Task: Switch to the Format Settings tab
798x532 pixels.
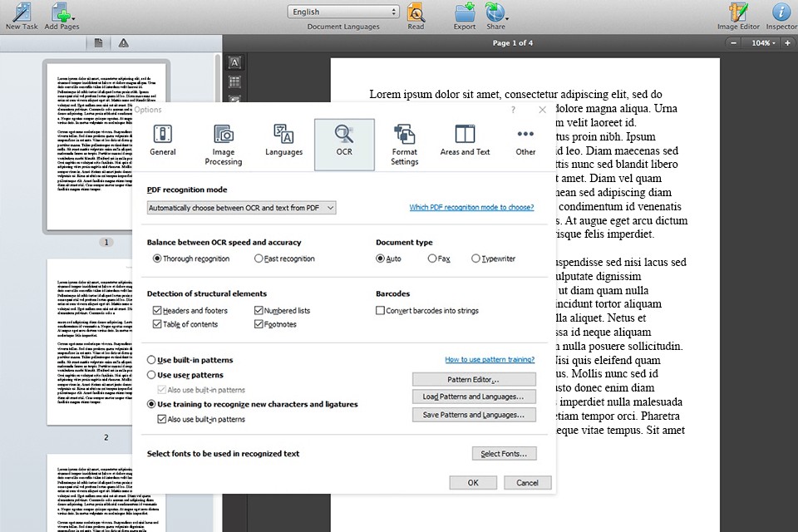Action: point(404,144)
